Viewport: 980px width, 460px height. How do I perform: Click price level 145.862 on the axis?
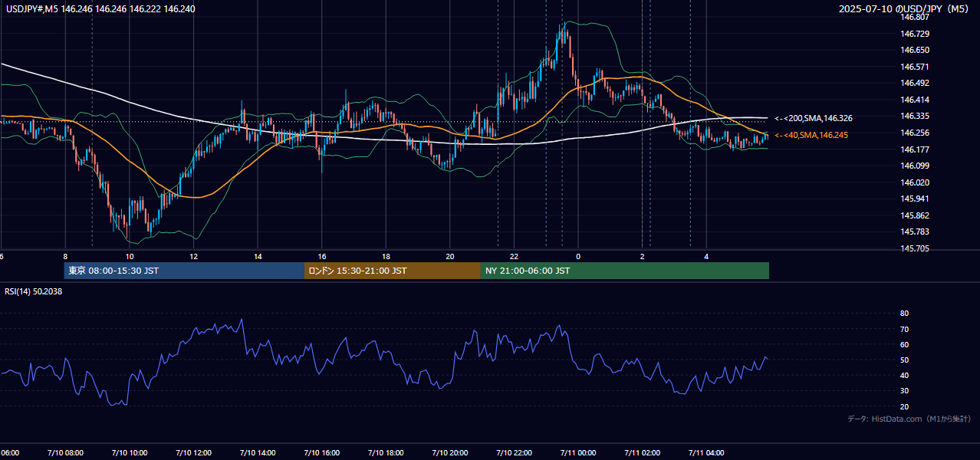tap(914, 215)
